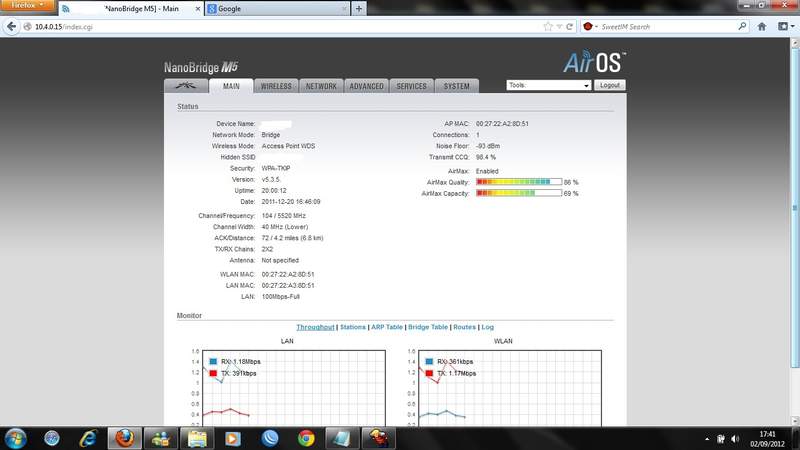Click the '104 / 5520 MHz' frequency value
The height and width of the screenshot is (450, 800).
click(x=284, y=216)
